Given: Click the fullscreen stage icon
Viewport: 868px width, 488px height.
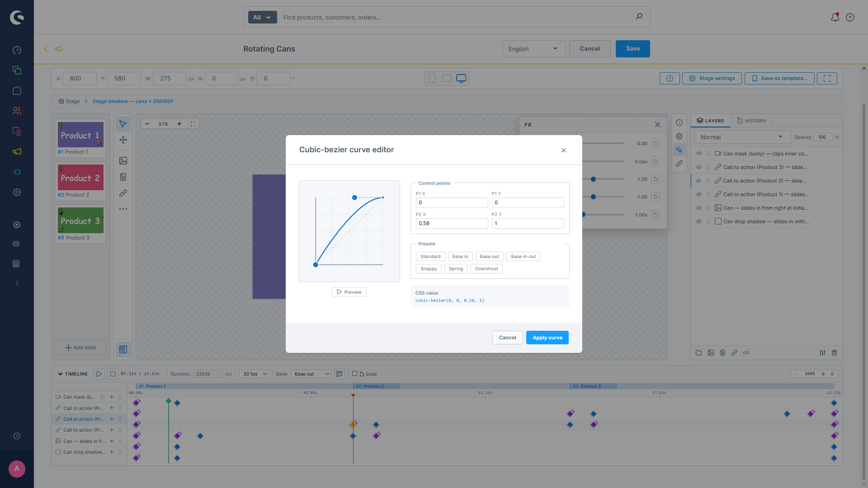Looking at the screenshot, I should (827, 79).
